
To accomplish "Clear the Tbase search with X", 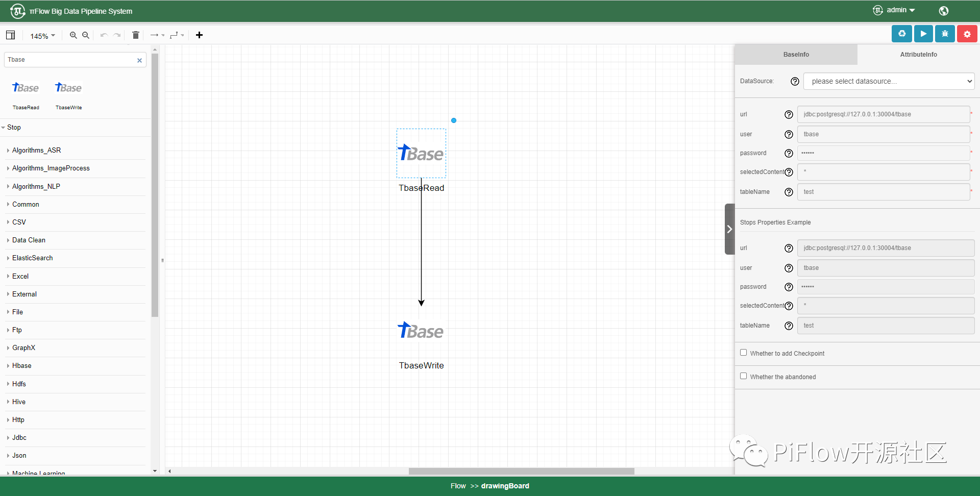I will 139,60.
